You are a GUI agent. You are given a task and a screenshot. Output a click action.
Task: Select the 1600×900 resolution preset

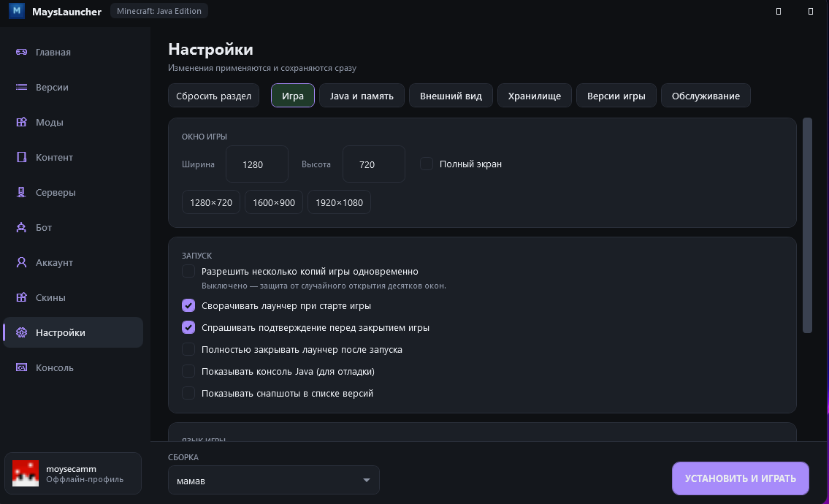pyautogui.click(x=274, y=202)
